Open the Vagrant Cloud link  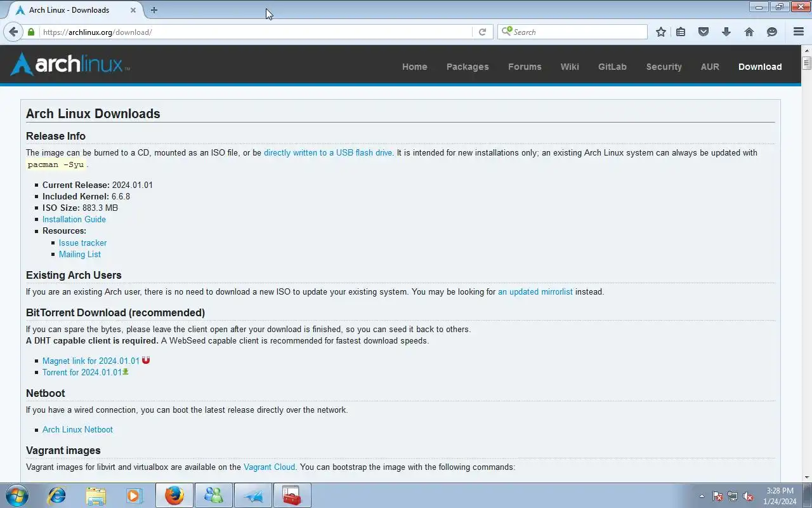(270, 467)
